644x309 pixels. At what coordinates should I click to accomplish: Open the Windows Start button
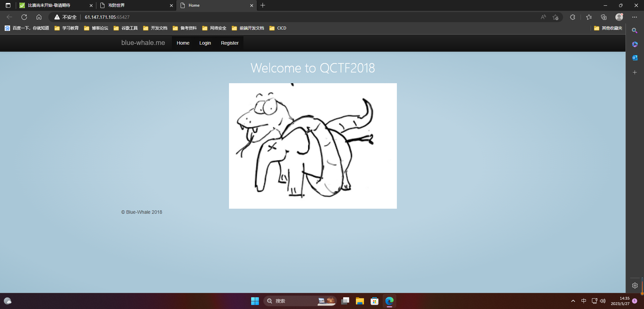coord(255,301)
